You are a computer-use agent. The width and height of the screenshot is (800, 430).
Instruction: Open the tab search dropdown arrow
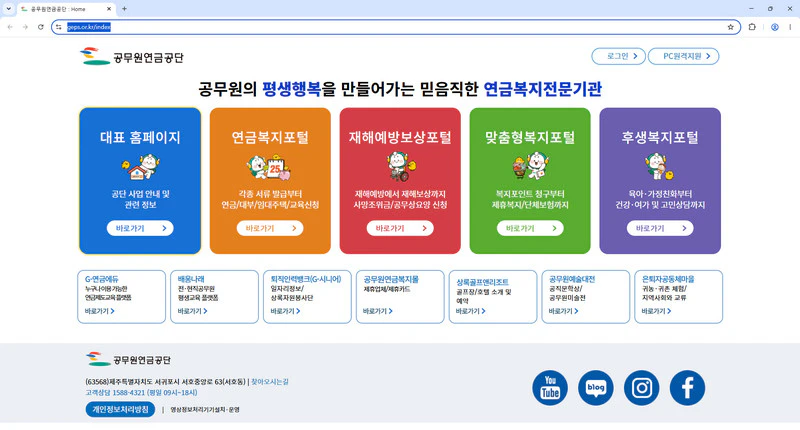point(8,9)
